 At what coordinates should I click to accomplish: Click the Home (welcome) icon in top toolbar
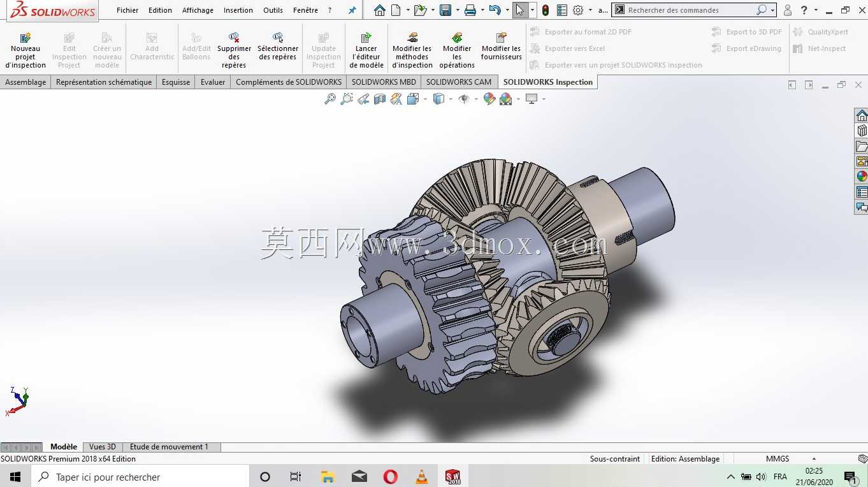tap(380, 10)
